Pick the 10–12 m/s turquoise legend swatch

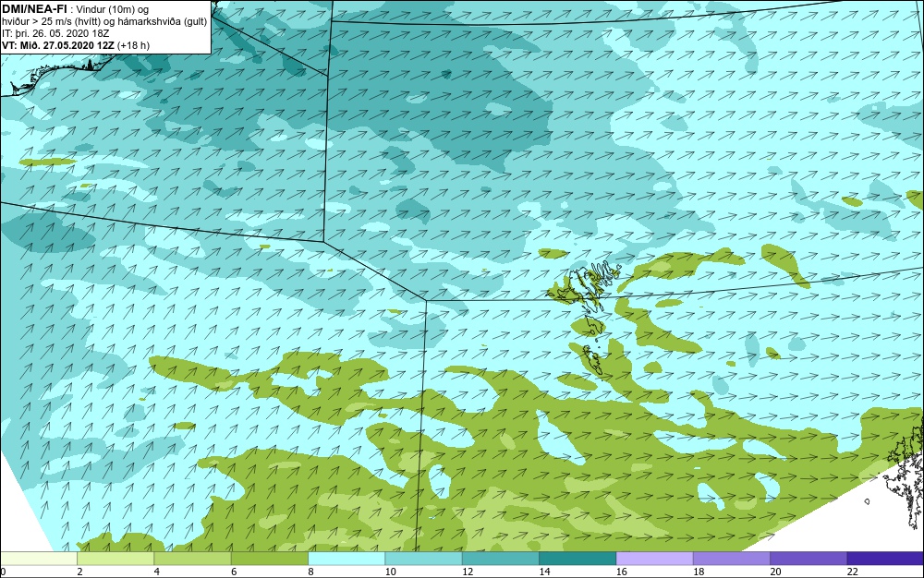424,559
